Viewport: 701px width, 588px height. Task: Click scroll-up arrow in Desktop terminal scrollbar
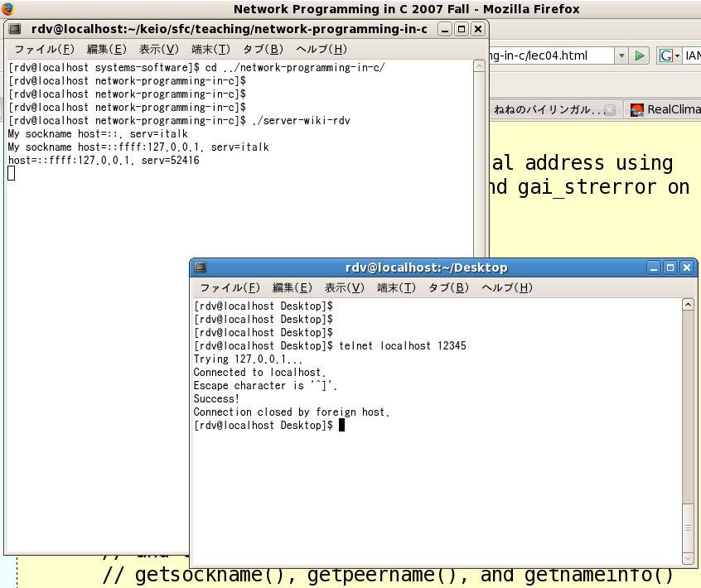point(688,305)
